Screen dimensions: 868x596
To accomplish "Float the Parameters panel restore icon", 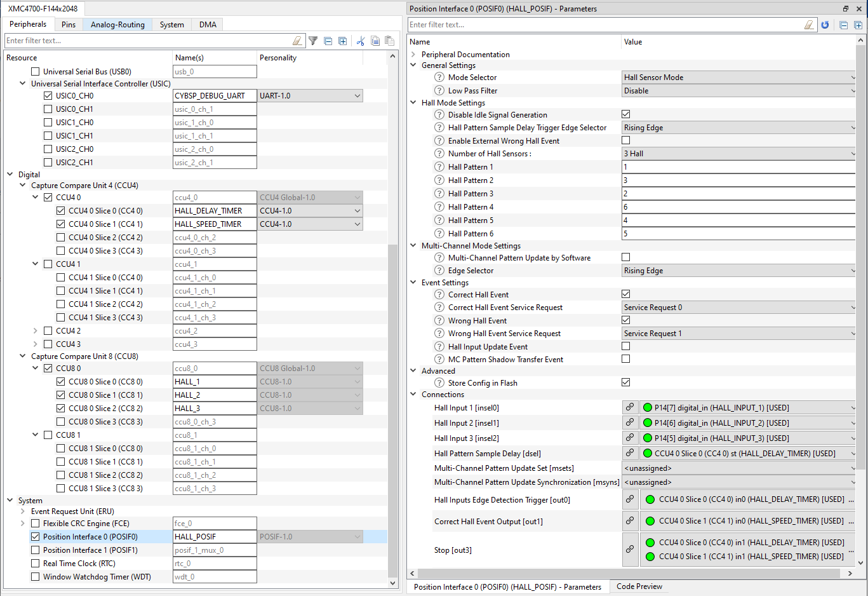I will 846,8.
